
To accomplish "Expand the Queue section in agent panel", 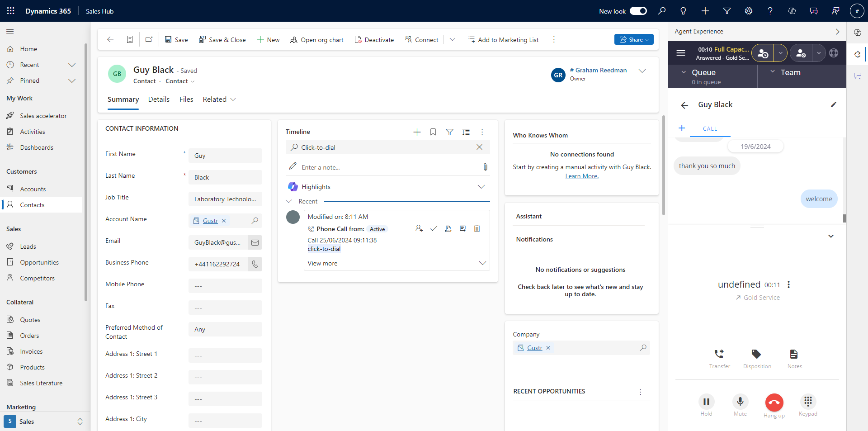I will coord(684,72).
